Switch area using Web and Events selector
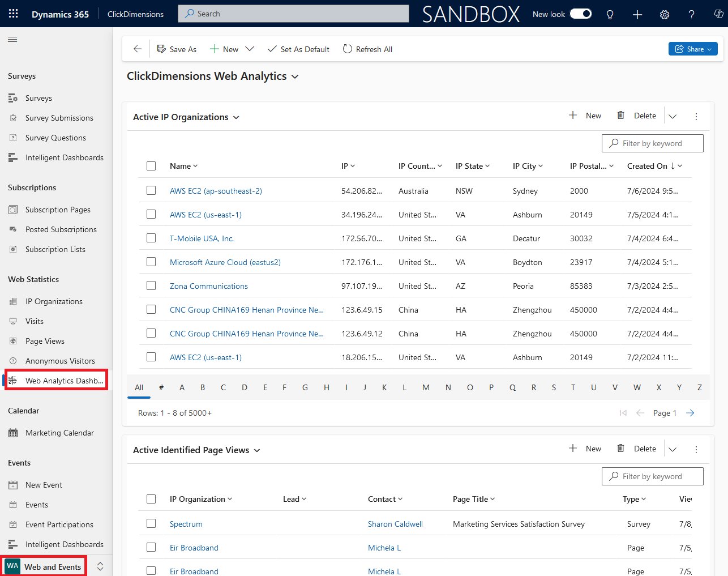 [53, 566]
